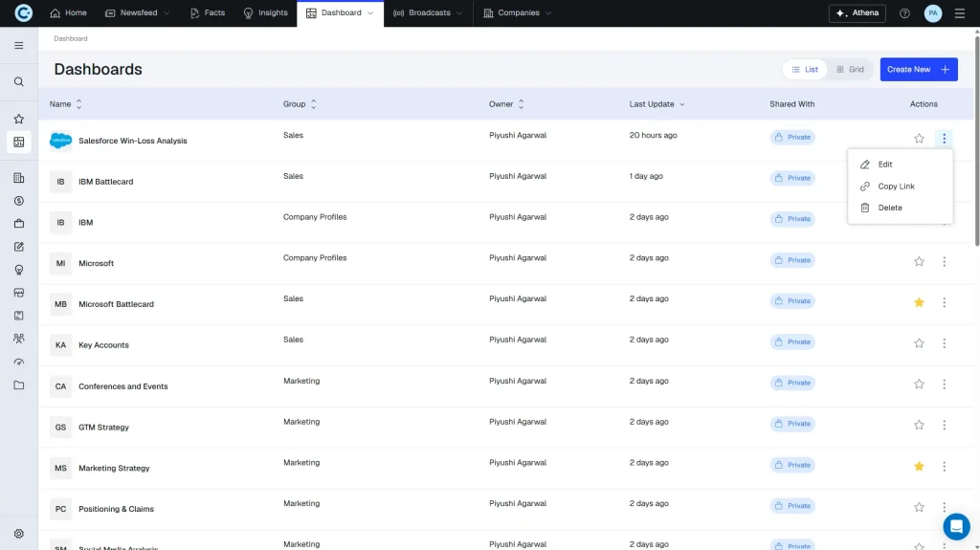Image resolution: width=980 pixels, height=550 pixels.
Task: Open the PA user avatar menu
Action: click(932, 13)
